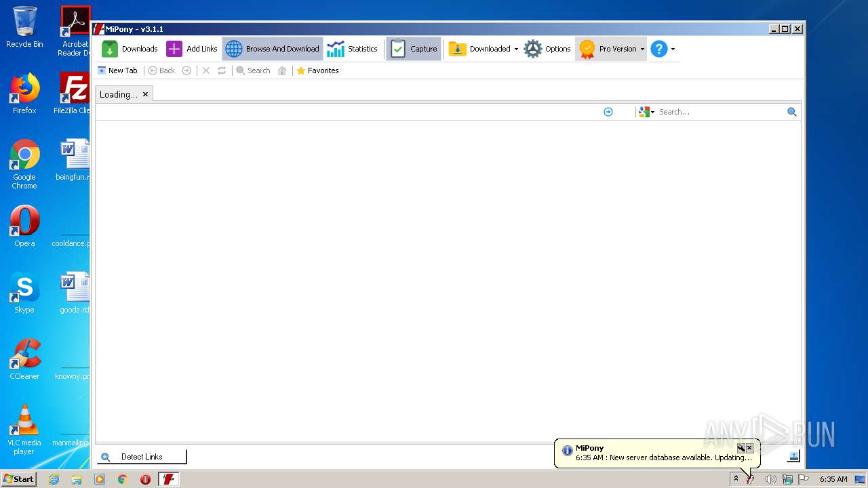Expand the help dropdown arrow
Viewport: 868px width, 488px height.
click(x=673, y=49)
